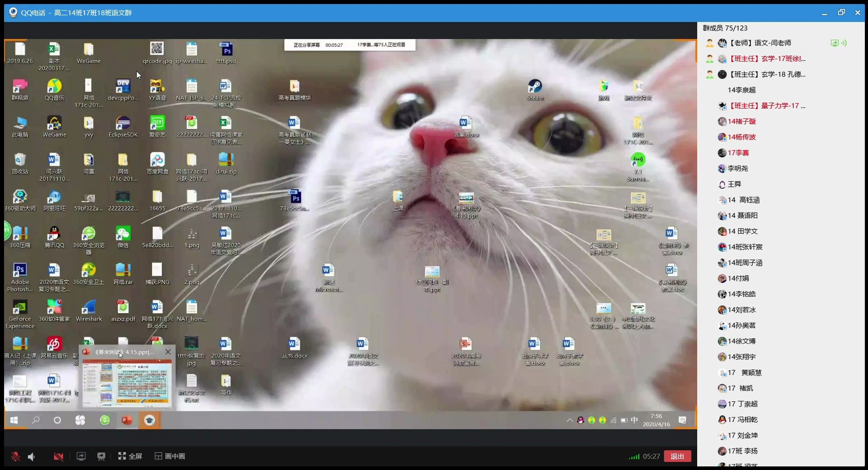This screenshot has width=868, height=470.
Task: Open the Steam desktop shortcut
Action: [x=535, y=90]
